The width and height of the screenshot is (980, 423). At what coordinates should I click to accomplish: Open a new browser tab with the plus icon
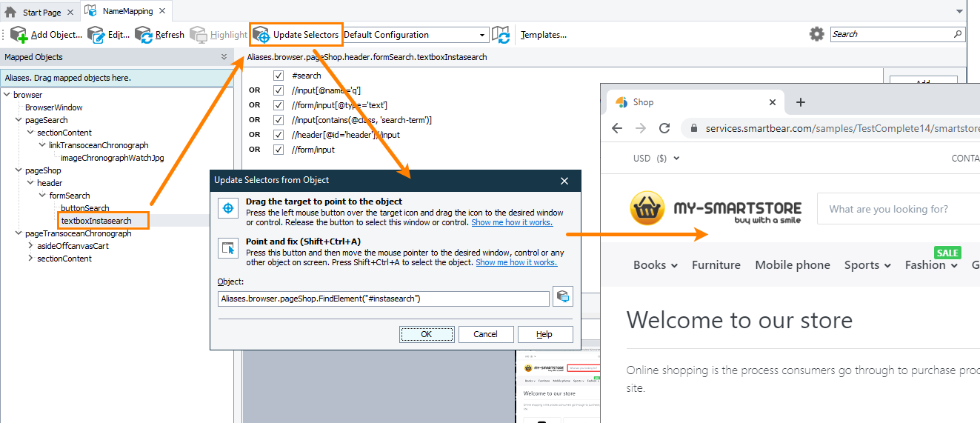tap(800, 102)
